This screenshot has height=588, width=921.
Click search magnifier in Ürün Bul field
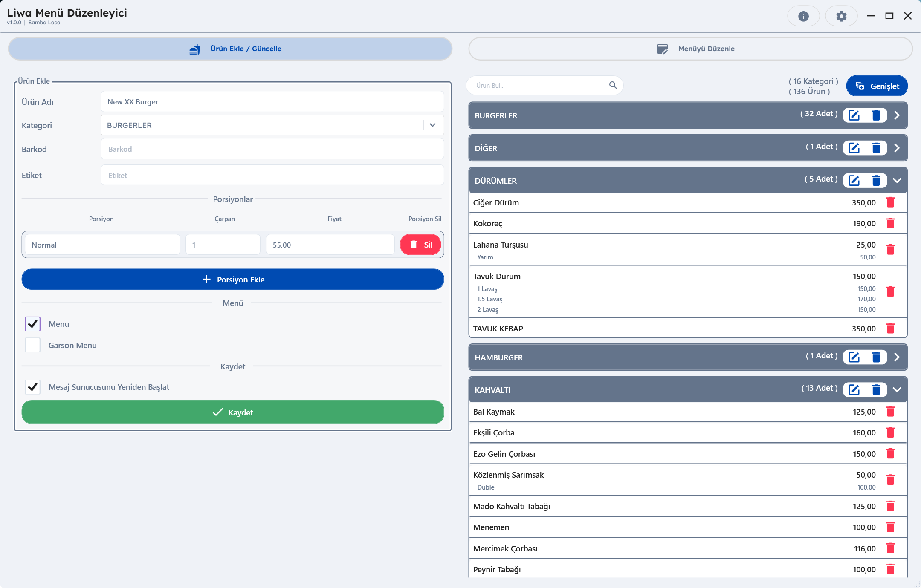click(613, 85)
